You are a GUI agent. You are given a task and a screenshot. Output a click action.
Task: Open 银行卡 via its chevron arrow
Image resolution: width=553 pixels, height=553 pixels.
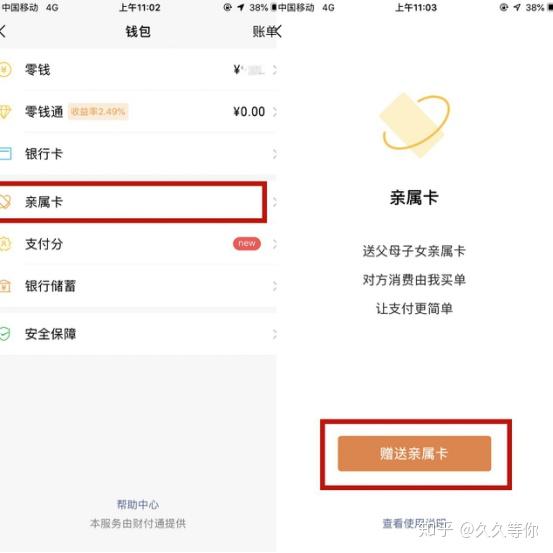click(x=274, y=154)
